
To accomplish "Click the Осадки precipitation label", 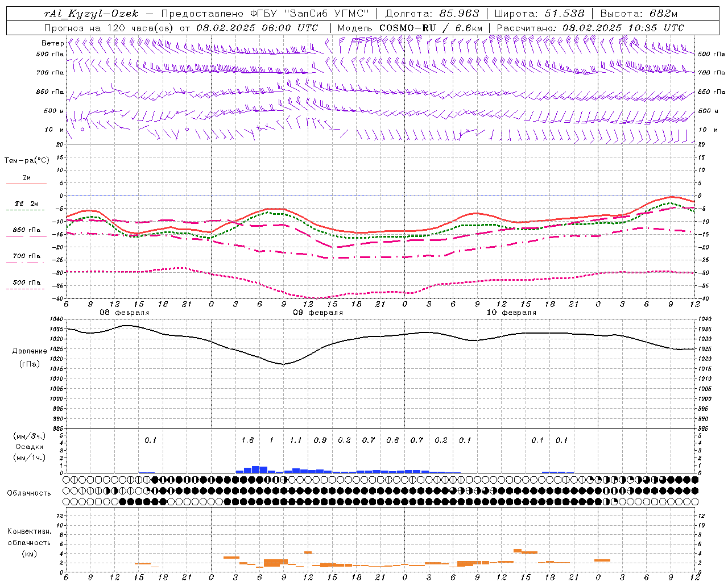I will [30, 447].
